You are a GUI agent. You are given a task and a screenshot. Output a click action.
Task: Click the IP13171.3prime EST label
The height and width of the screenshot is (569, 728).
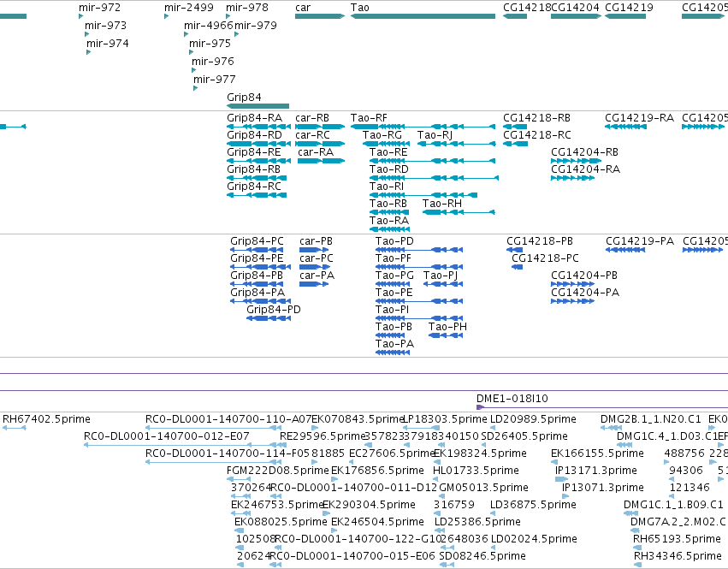click(595, 471)
